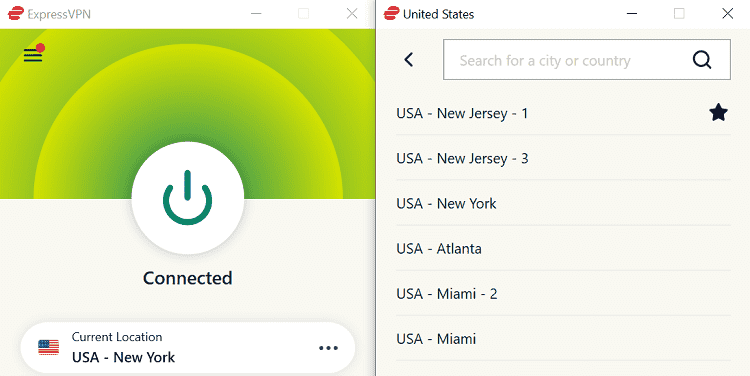Click the magnifying glass search icon

[x=702, y=60]
